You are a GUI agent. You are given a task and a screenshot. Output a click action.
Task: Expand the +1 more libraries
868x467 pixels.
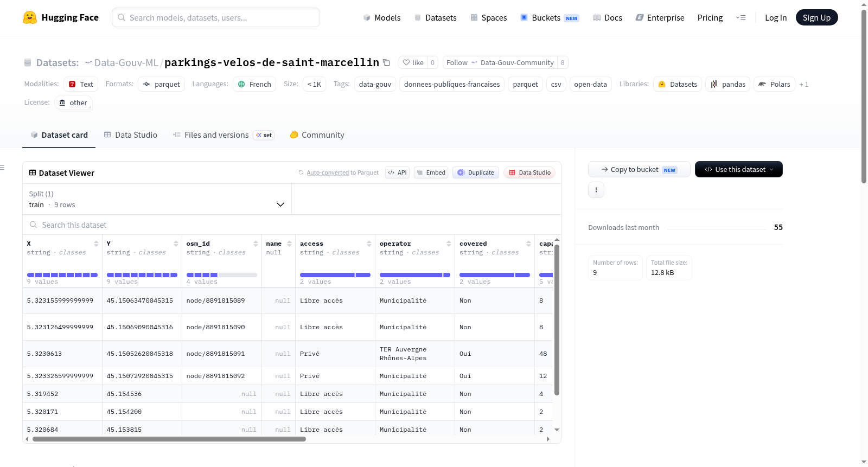pyautogui.click(x=804, y=84)
